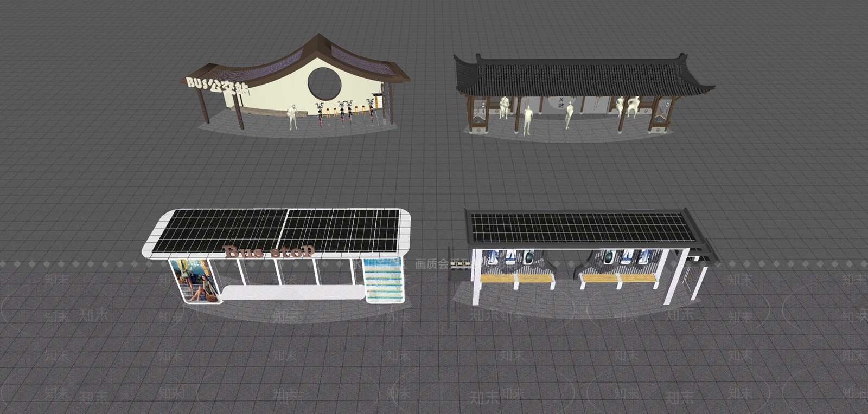Screen dimensions: 868x414
Task: Click the brown "Bus stop" sign lettering
Action: (269, 251)
